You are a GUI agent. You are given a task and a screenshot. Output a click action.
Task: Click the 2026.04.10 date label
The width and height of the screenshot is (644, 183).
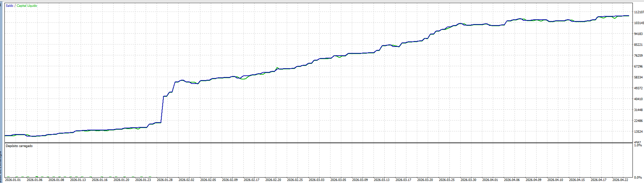click(555, 180)
